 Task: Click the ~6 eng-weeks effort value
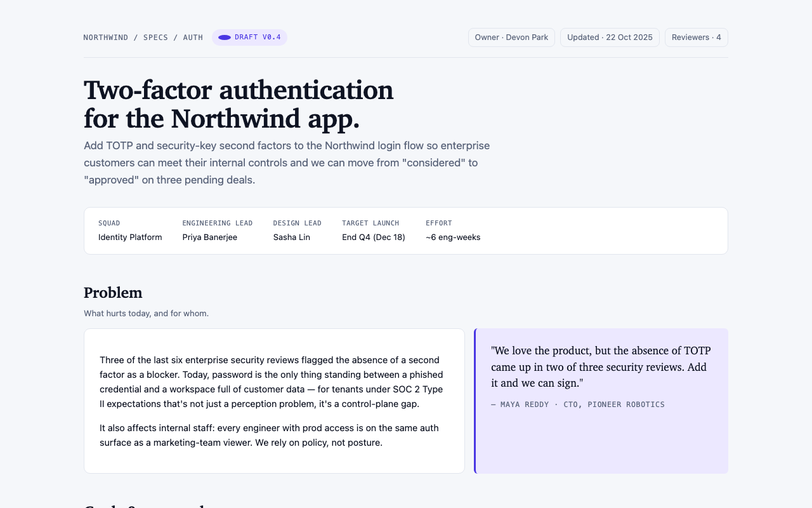pos(453,237)
